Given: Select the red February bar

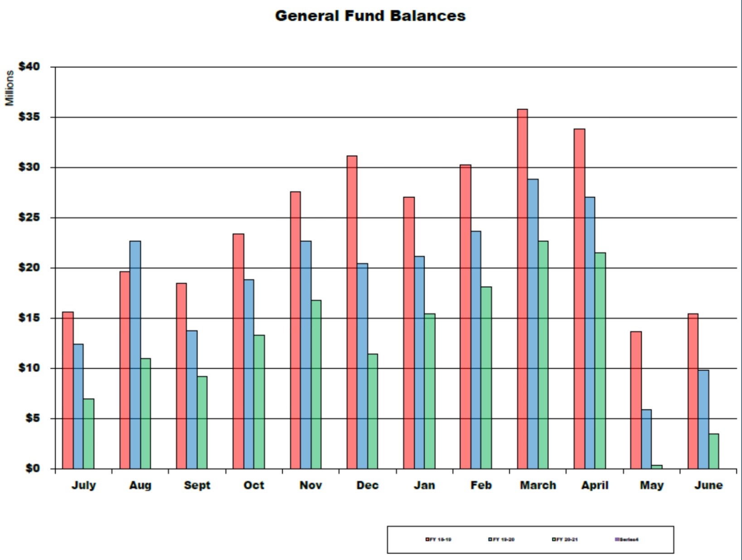Looking at the screenshot, I should click(x=466, y=317).
